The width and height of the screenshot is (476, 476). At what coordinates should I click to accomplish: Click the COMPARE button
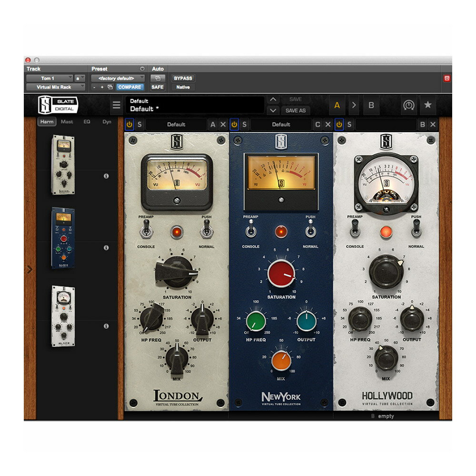click(x=129, y=87)
